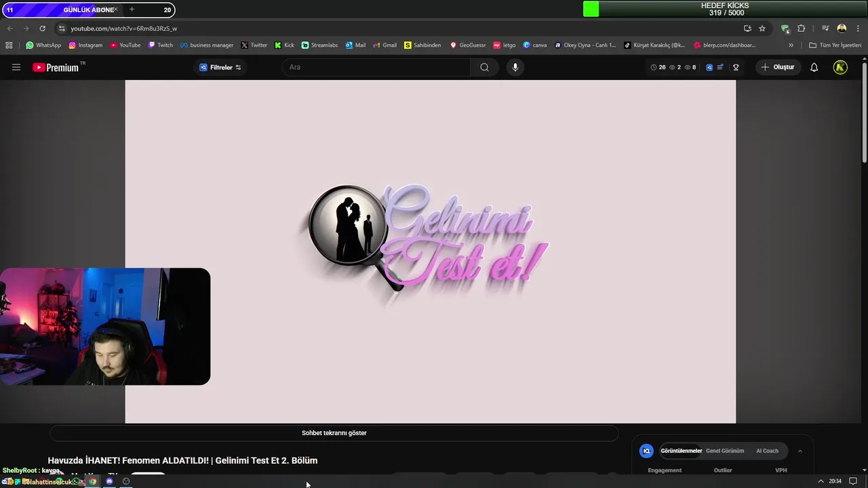
Task: Go back with the browser back arrow
Action: click(x=9, y=28)
